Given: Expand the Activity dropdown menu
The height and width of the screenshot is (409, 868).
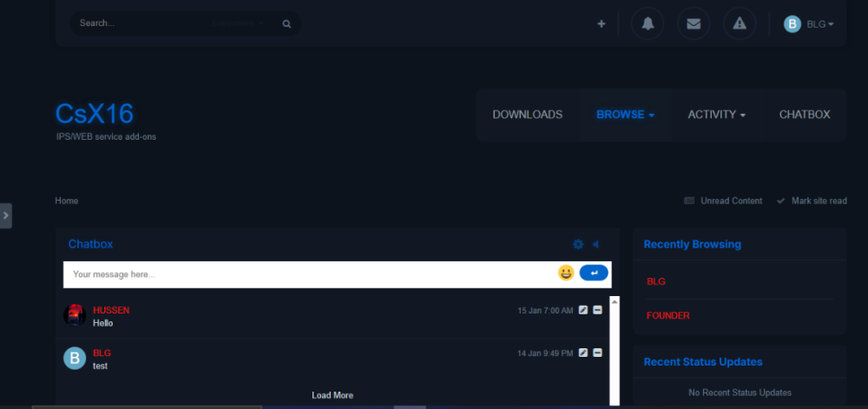Looking at the screenshot, I should click(716, 115).
